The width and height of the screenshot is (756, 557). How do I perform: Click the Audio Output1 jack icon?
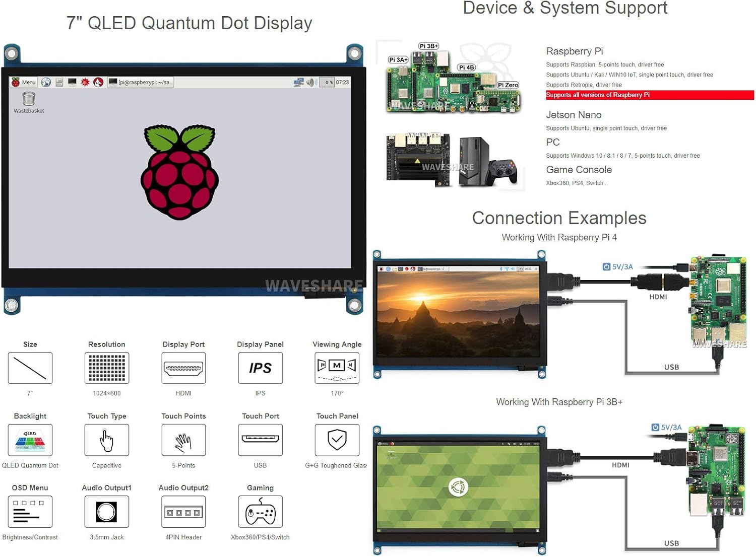click(x=107, y=512)
